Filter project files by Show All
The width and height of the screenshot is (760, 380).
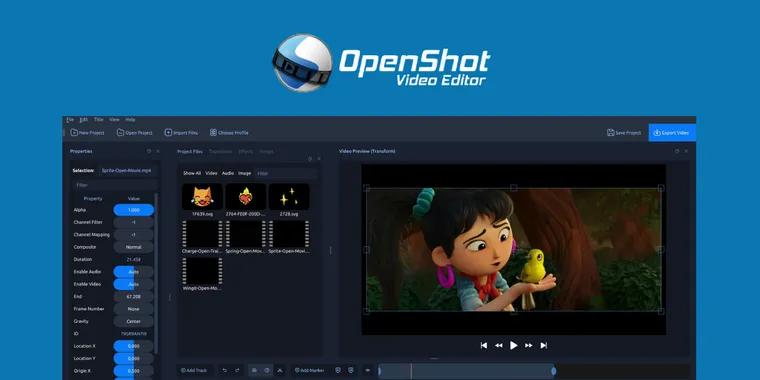(x=192, y=173)
